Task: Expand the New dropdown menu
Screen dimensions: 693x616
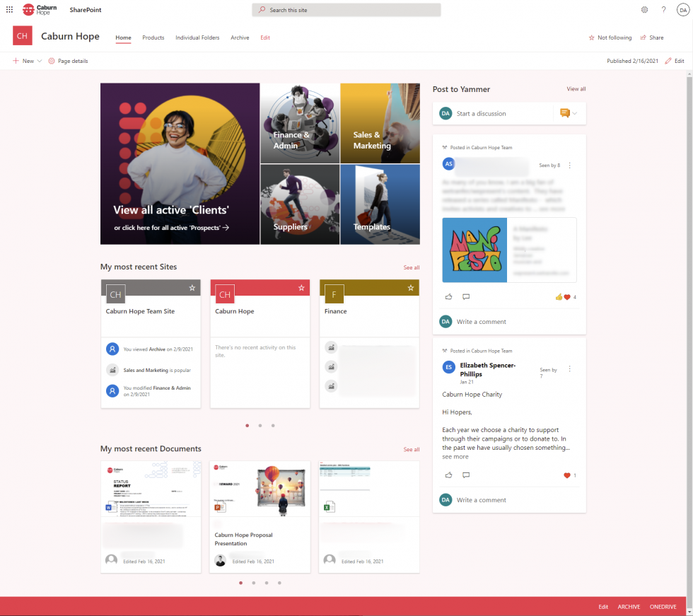Action: [39, 61]
